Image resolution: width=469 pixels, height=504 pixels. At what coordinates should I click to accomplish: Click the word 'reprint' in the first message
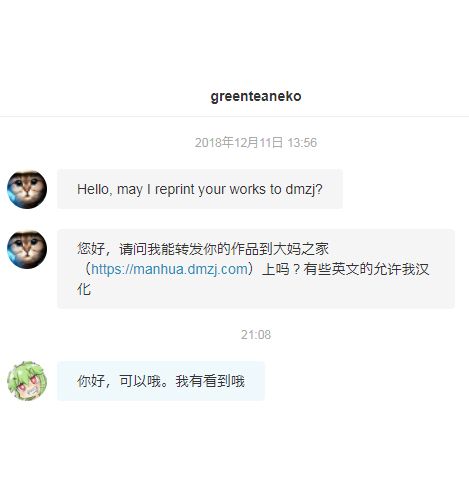click(x=175, y=189)
